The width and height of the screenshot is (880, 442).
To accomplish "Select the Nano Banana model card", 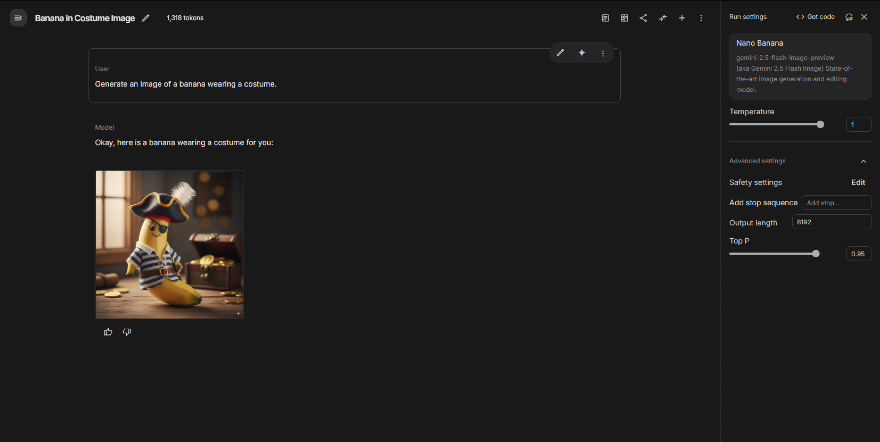I will coord(800,67).
